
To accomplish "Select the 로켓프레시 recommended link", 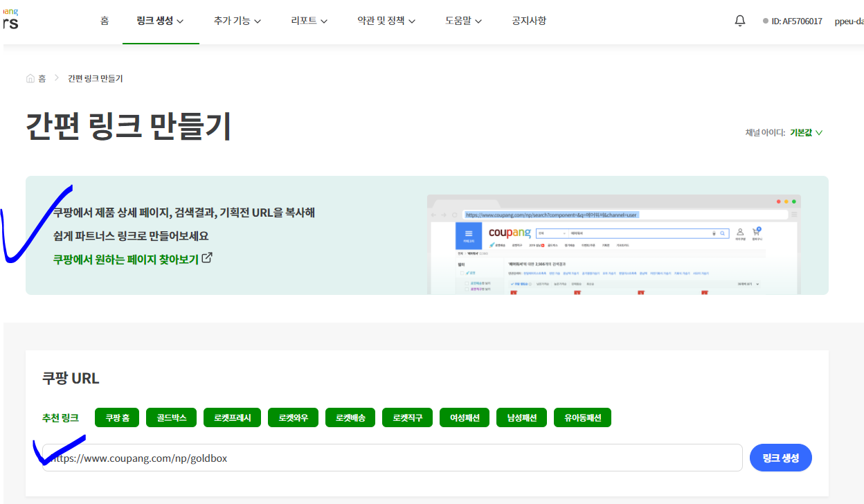I will click(232, 417).
